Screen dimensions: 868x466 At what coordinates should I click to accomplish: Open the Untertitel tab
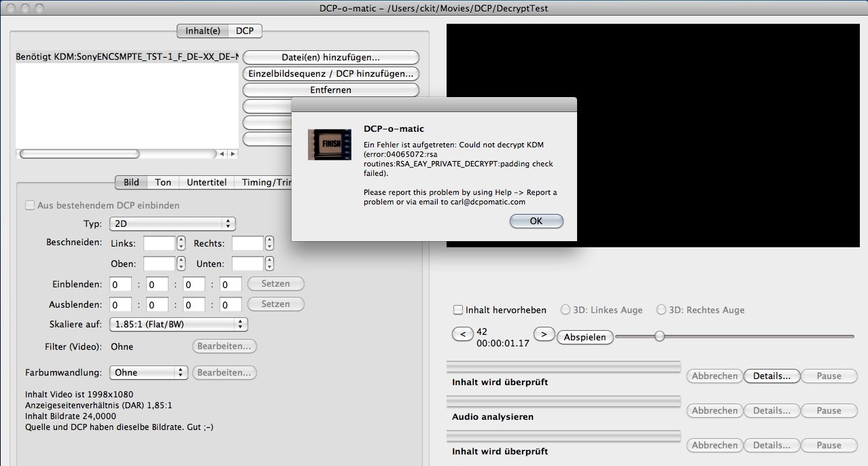coord(207,182)
